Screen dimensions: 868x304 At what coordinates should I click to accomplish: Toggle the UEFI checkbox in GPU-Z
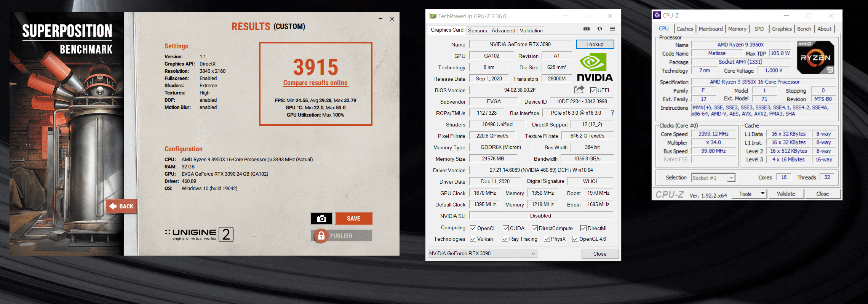click(x=593, y=90)
